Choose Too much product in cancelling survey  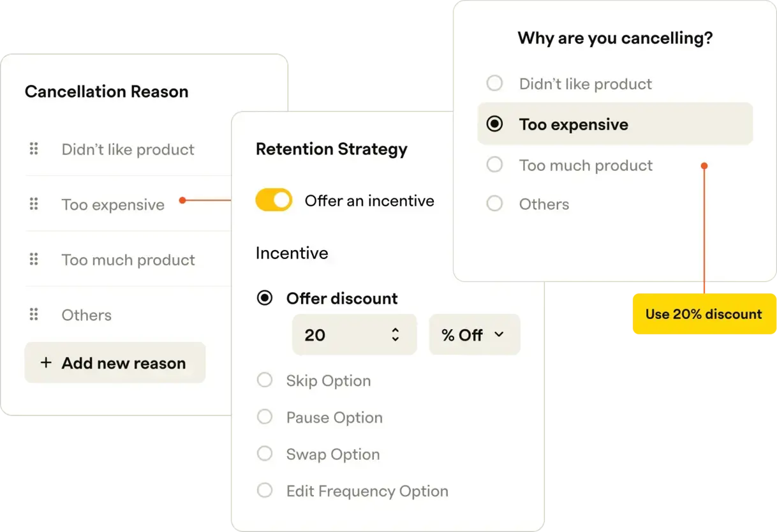pyautogui.click(x=494, y=165)
